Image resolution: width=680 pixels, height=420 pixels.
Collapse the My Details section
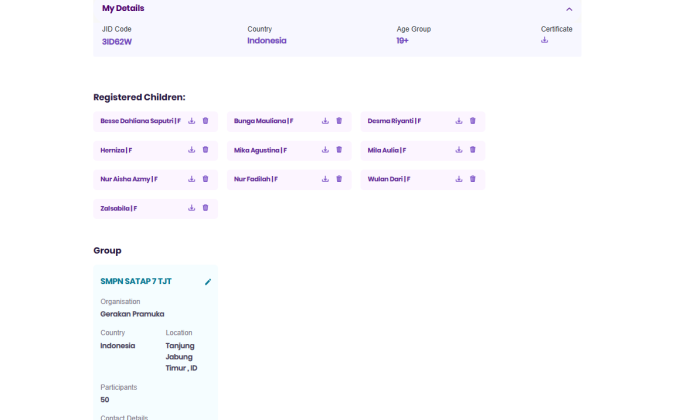[569, 9]
